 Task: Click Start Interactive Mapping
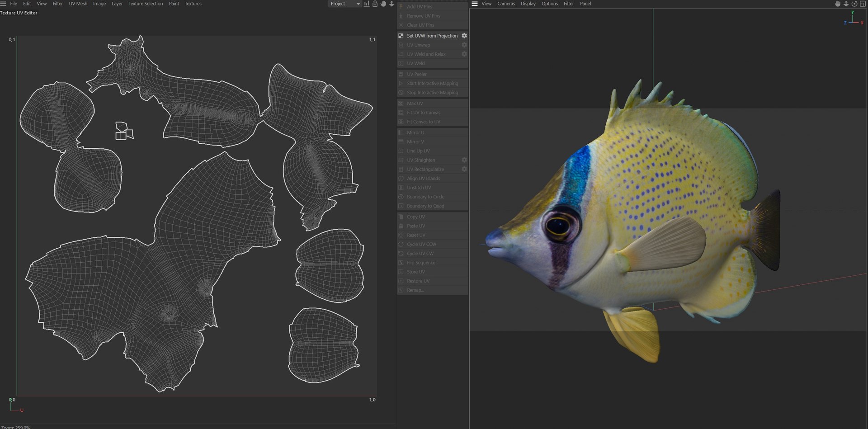click(x=432, y=83)
